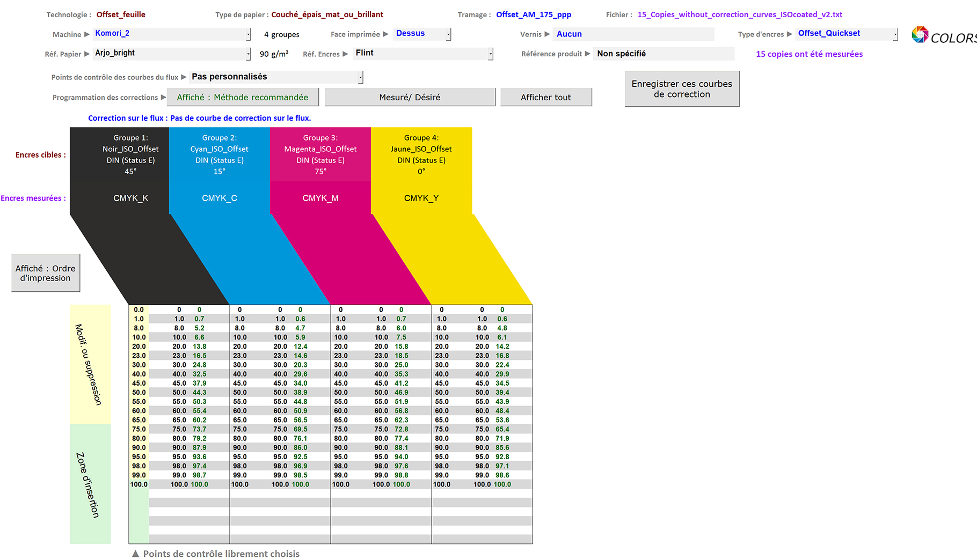Image resolution: width=977 pixels, height=560 pixels.
Task: Click the black group value 13.8
Action: pos(200,347)
